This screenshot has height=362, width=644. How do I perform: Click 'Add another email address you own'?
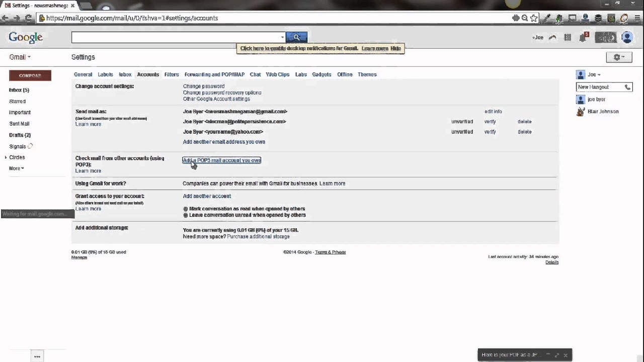(x=224, y=142)
